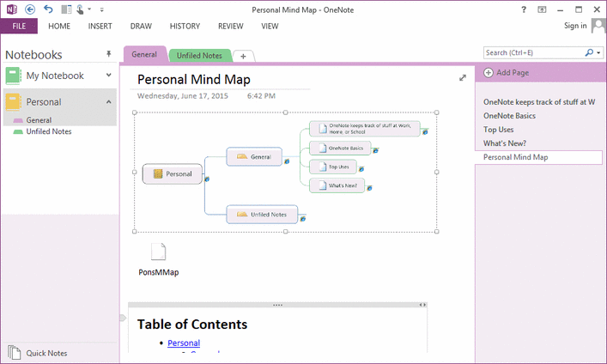This screenshot has width=607, height=364.
Task: Expand the My Notebook chevron
Action: [108, 76]
